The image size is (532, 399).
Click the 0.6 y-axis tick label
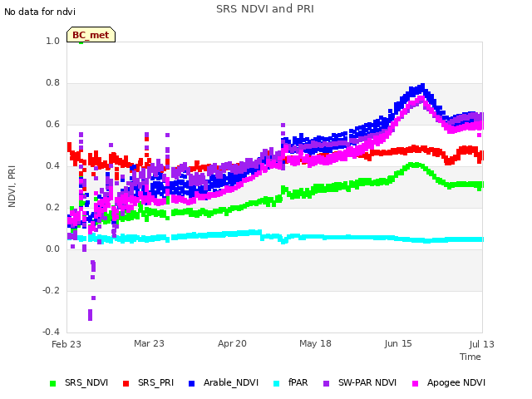(52, 124)
